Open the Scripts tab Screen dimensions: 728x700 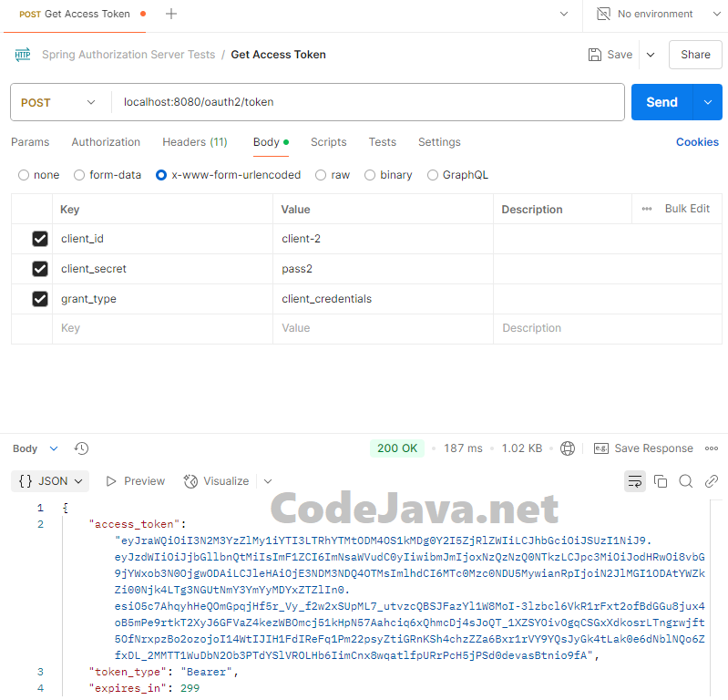coord(329,142)
